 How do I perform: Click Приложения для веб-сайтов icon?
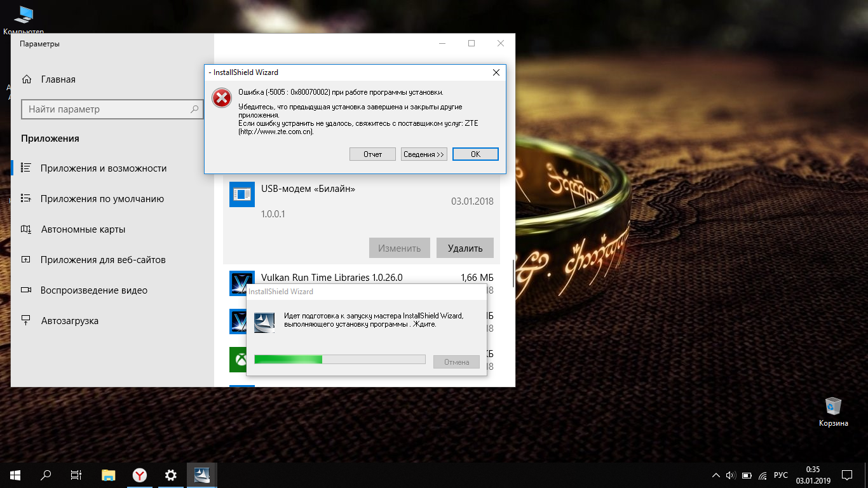coord(26,260)
